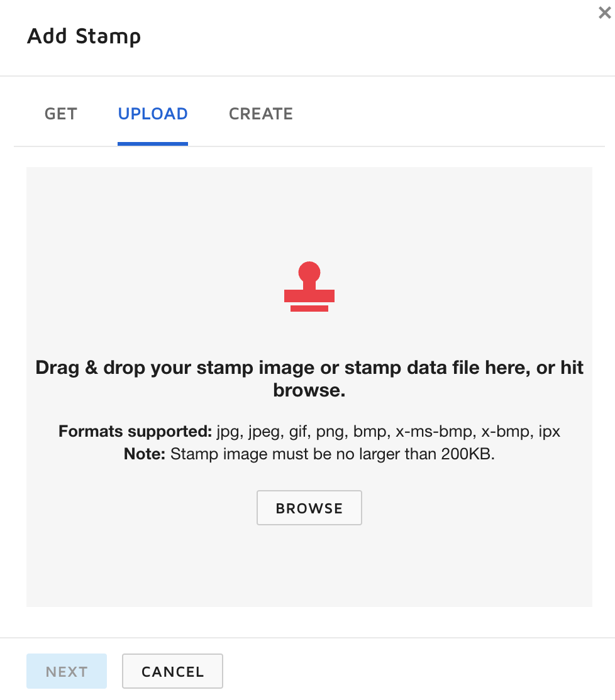Click the red stamp icon
The width and height of the screenshot is (615, 700).
(309, 288)
